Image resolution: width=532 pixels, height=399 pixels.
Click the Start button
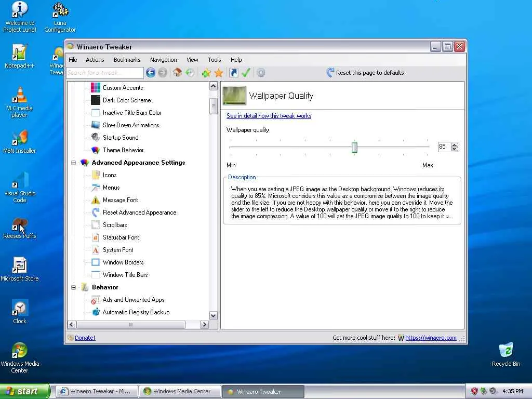pyautogui.click(x=24, y=391)
